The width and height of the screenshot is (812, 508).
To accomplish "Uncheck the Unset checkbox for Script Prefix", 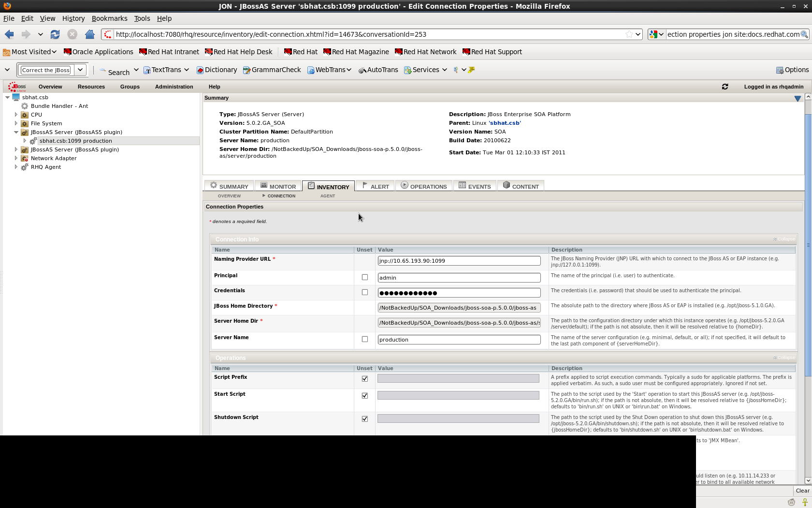I will [x=365, y=379].
